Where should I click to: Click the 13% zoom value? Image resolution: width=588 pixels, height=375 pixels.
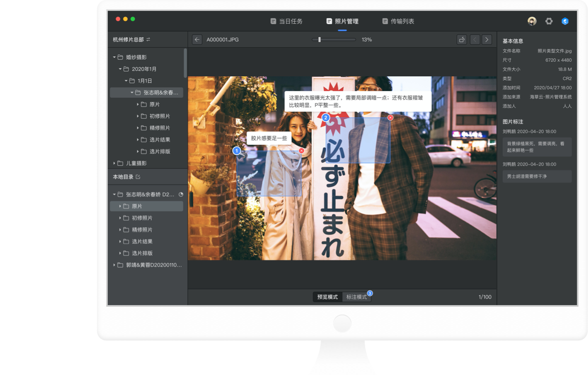367,40
